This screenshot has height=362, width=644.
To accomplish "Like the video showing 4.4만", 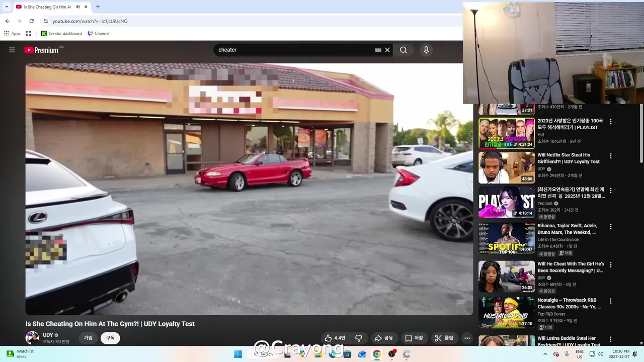I will [x=335, y=338].
